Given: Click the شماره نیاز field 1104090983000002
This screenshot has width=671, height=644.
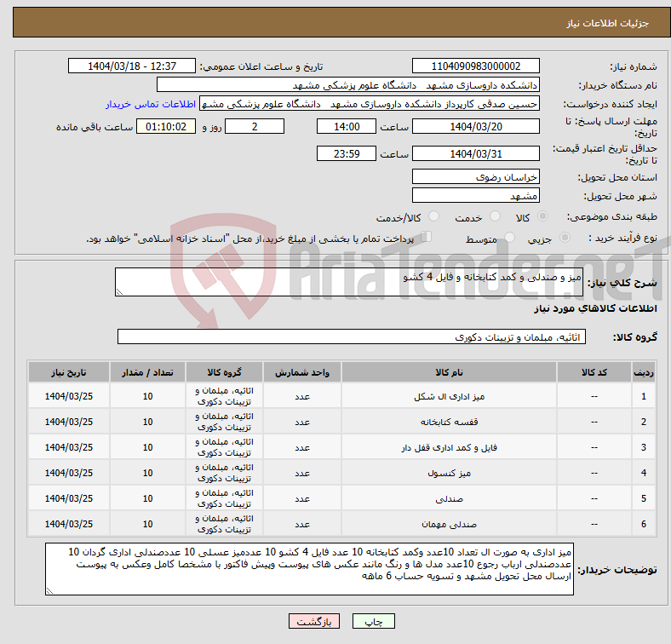Looking at the screenshot, I should (475, 66).
